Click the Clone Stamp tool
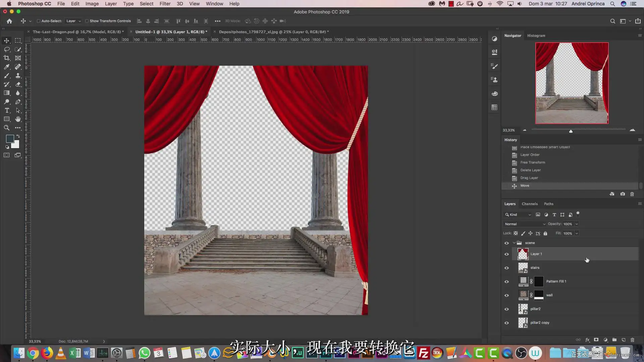 (x=18, y=75)
